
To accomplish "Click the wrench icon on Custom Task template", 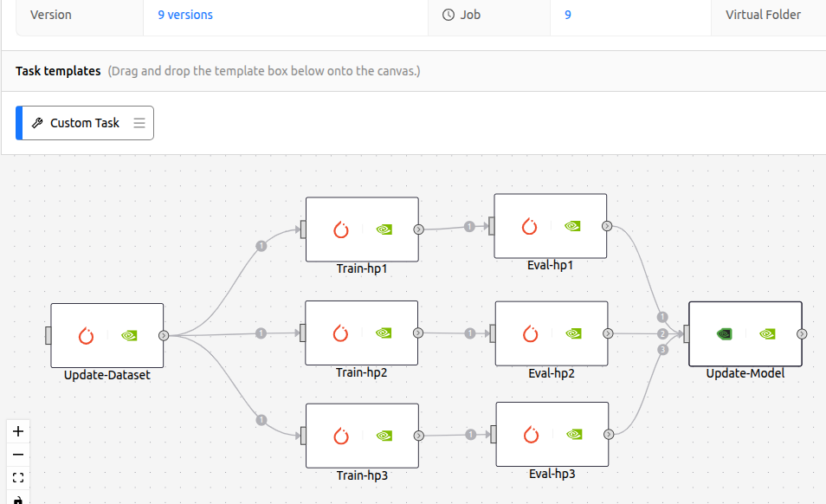I will tap(37, 122).
